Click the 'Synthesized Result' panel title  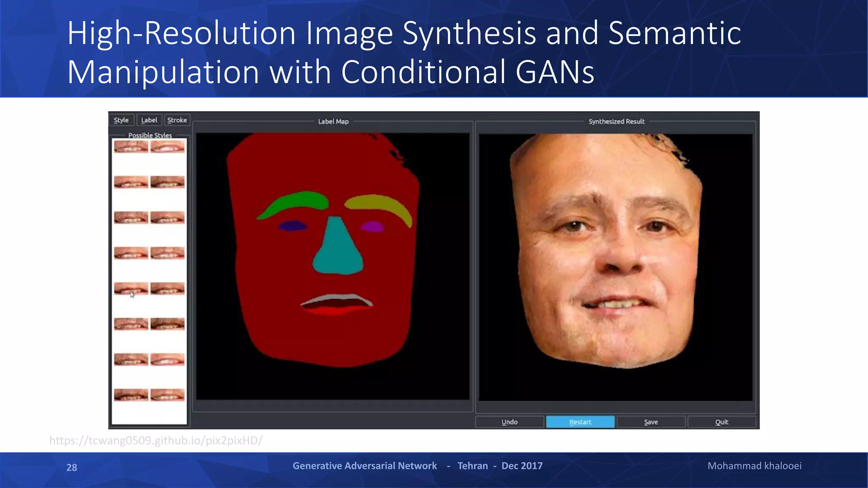(x=616, y=122)
